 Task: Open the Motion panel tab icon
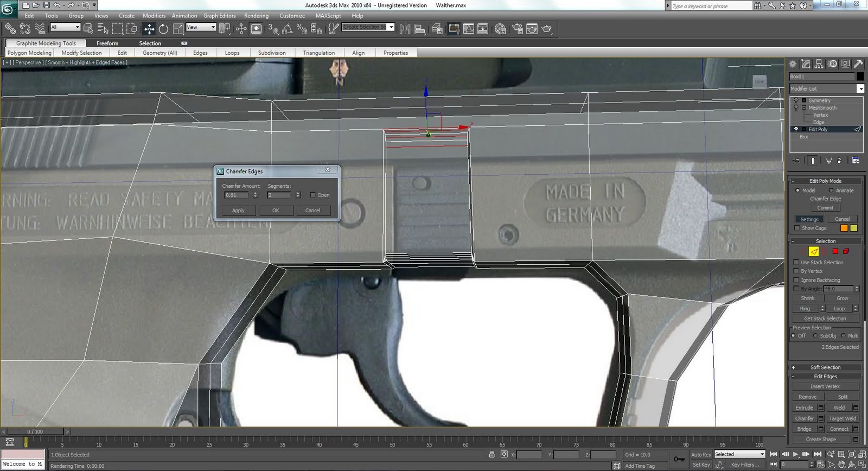(x=833, y=63)
